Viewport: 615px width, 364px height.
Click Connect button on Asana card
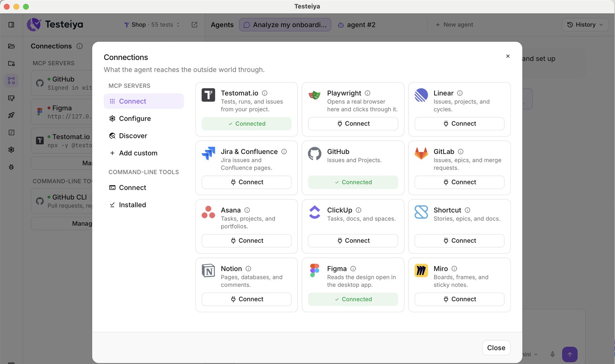pos(246,240)
